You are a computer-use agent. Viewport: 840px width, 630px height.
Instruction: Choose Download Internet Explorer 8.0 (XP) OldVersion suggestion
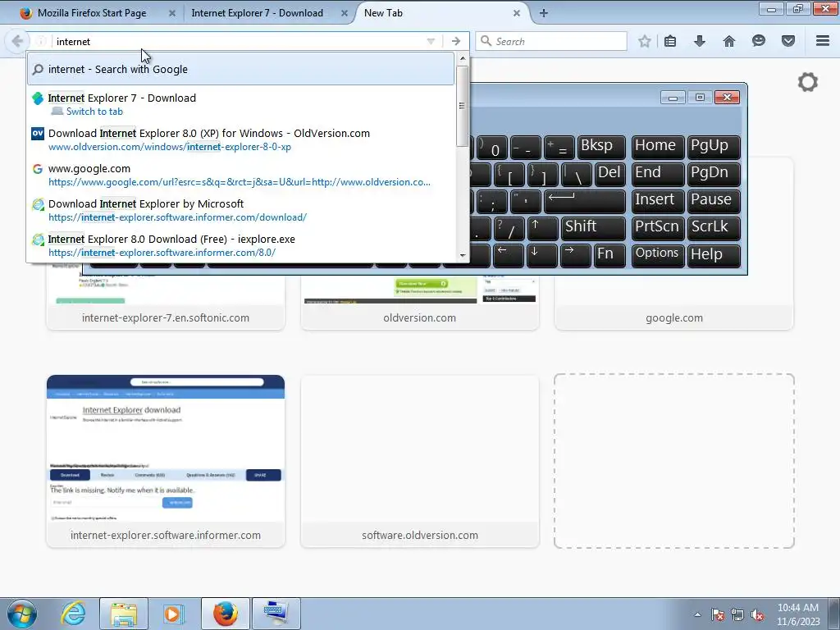point(240,139)
